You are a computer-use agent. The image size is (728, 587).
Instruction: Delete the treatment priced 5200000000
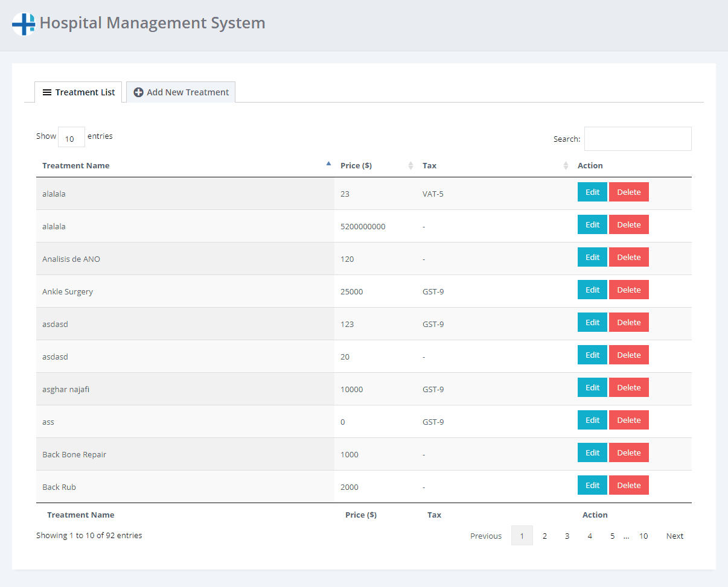628,224
